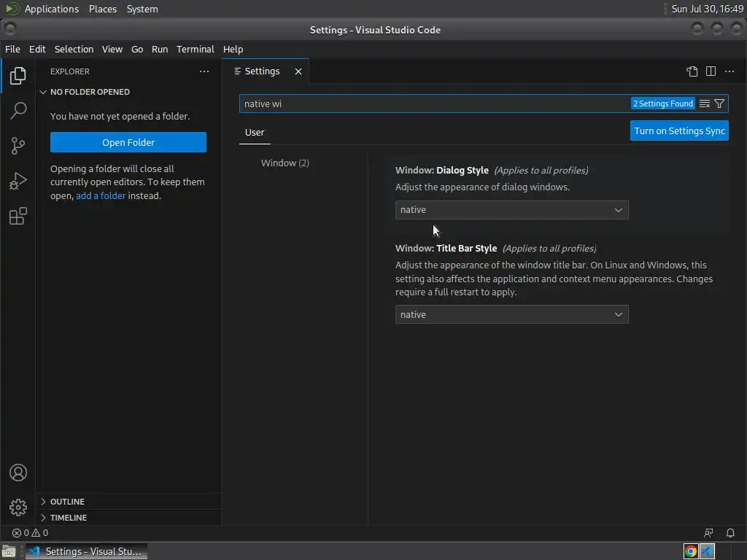Click Chrome icon in system tray
747x560 pixels.
tap(691, 551)
